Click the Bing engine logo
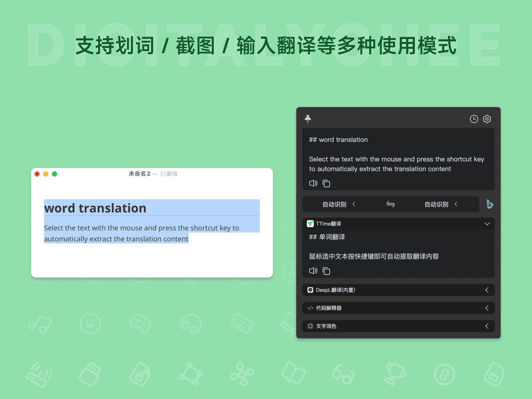The height and width of the screenshot is (399, 532). click(x=490, y=204)
